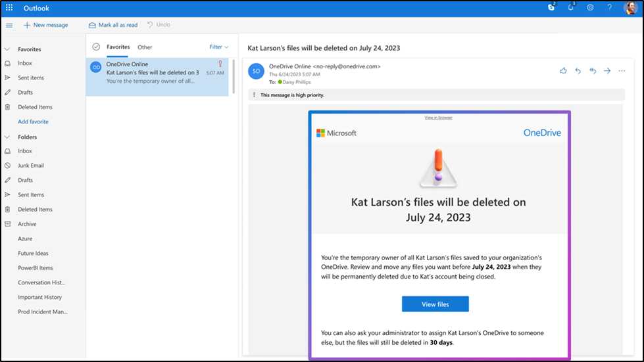Reply to the OneDrive email
The image size is (644, 362).
(x=578, y=70)
